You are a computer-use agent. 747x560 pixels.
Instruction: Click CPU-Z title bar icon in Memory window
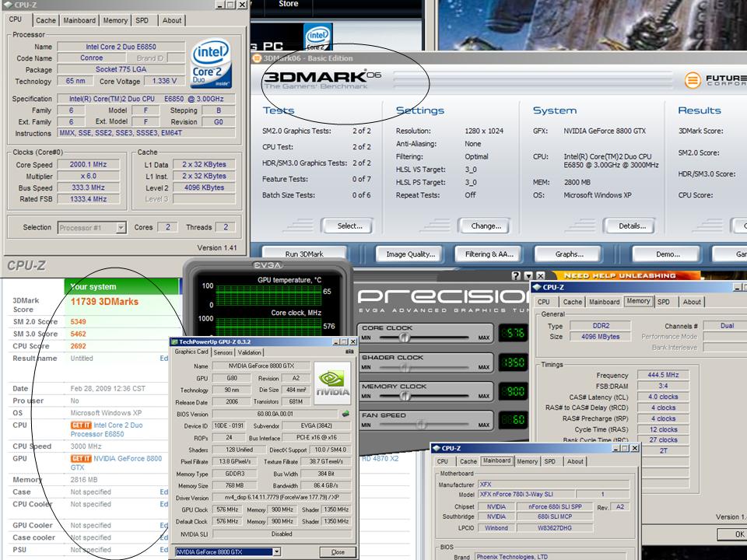click(537, 287)
